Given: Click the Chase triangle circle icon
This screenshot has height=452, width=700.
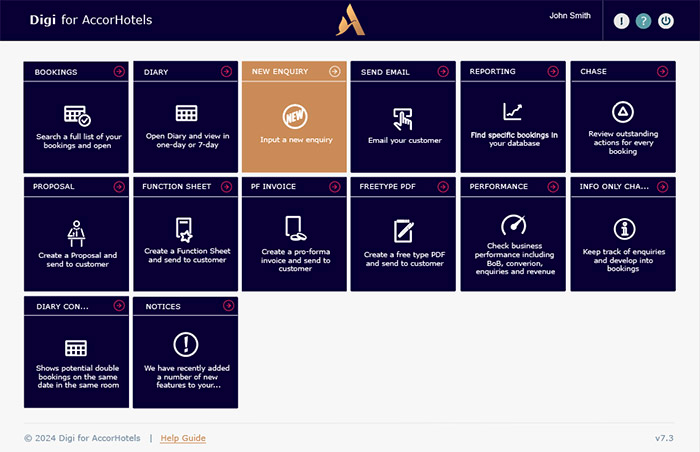Looking at the screenshot, I should pyautogui.click(x=623, y=112).
